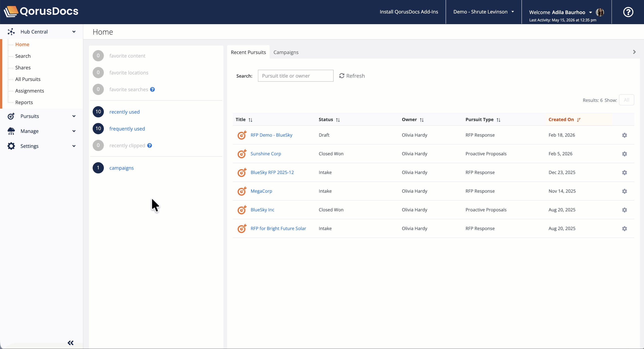Screen dimensions: 644x349
Task: Click the Settings gear icon in sidebar
Action: (11, 146)
